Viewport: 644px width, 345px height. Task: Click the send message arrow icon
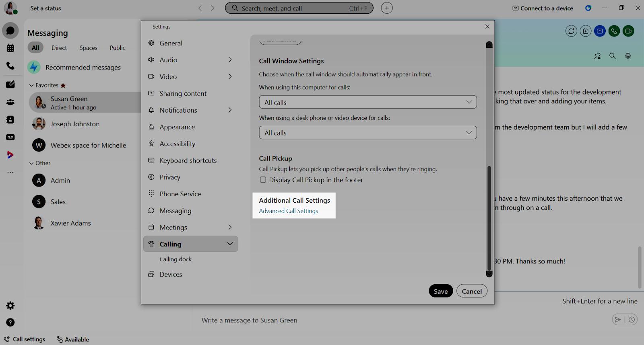tap(618, 320)
